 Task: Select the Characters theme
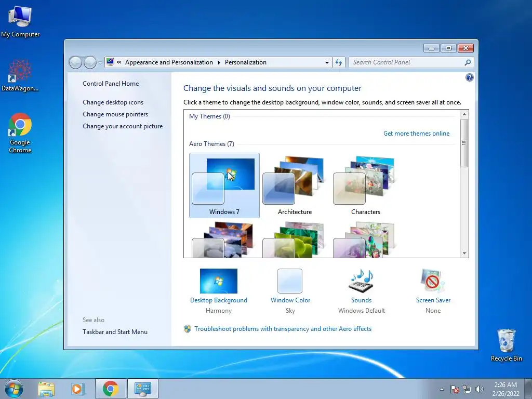365,185
